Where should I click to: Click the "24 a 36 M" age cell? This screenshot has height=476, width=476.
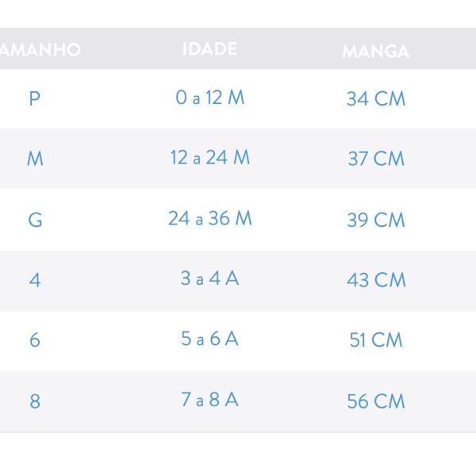[209, 218]
